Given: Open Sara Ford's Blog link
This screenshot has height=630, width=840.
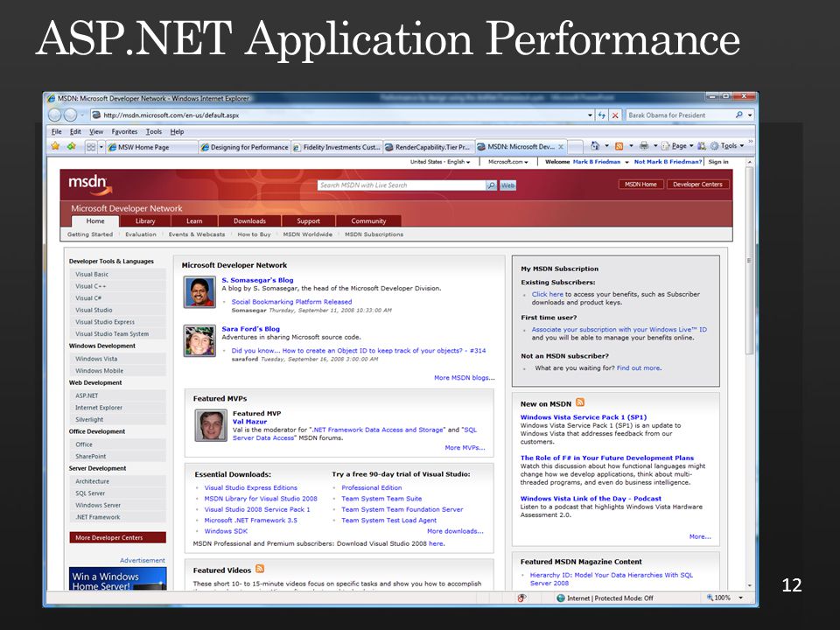Looking at the screenshot, I should tap(251, 328).
